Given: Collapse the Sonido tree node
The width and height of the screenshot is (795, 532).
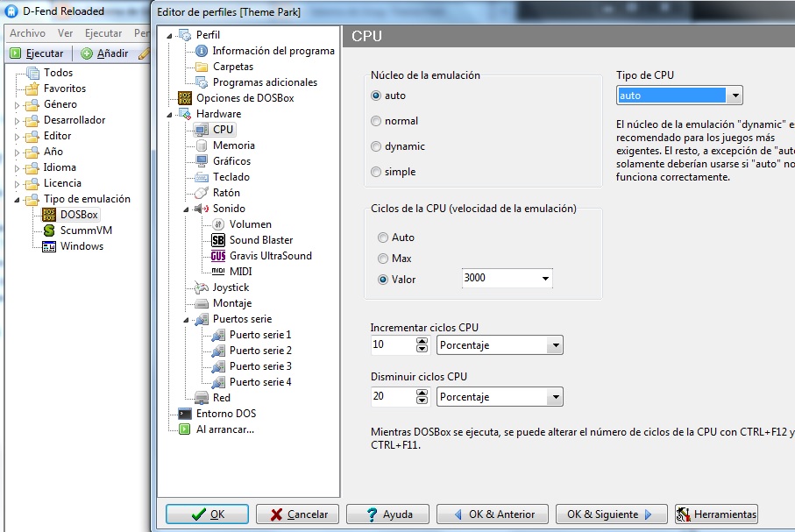Looking at the screenshot, I should tap(186, 209).
